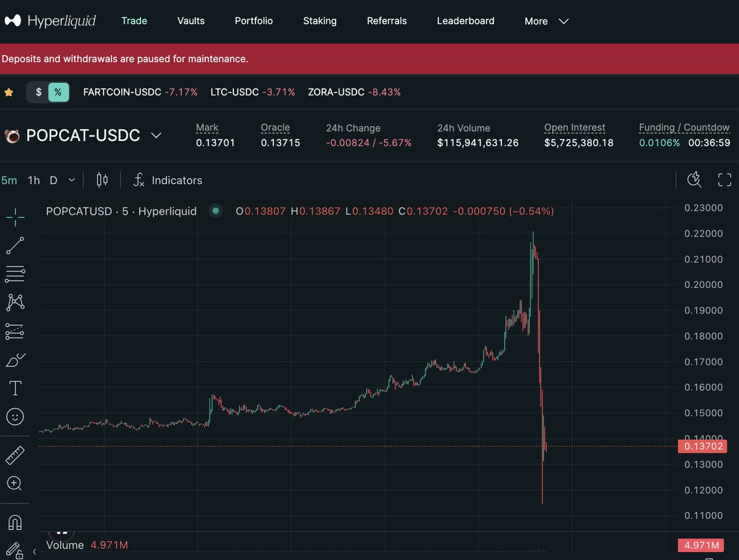This screenshot has height=560, width=739.
Task: Click the Open Interest label
Action: [575, 128]
